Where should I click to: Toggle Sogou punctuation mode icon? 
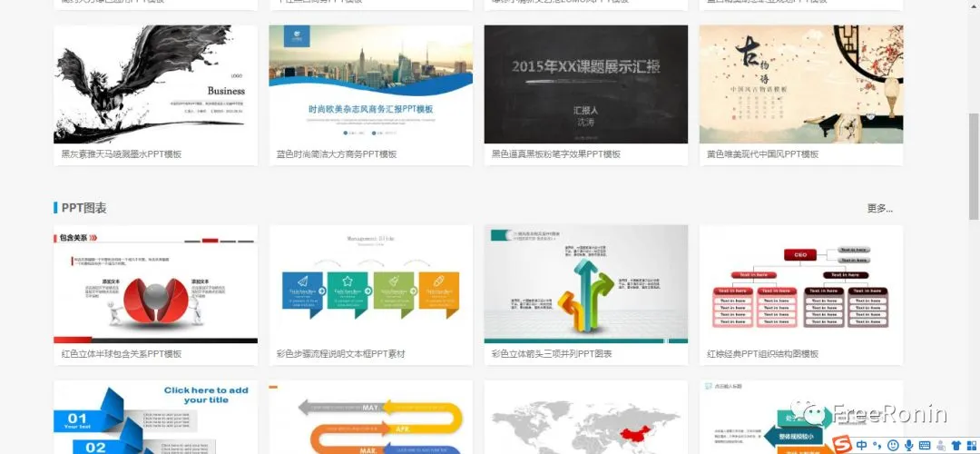click(x=878, y=446)
